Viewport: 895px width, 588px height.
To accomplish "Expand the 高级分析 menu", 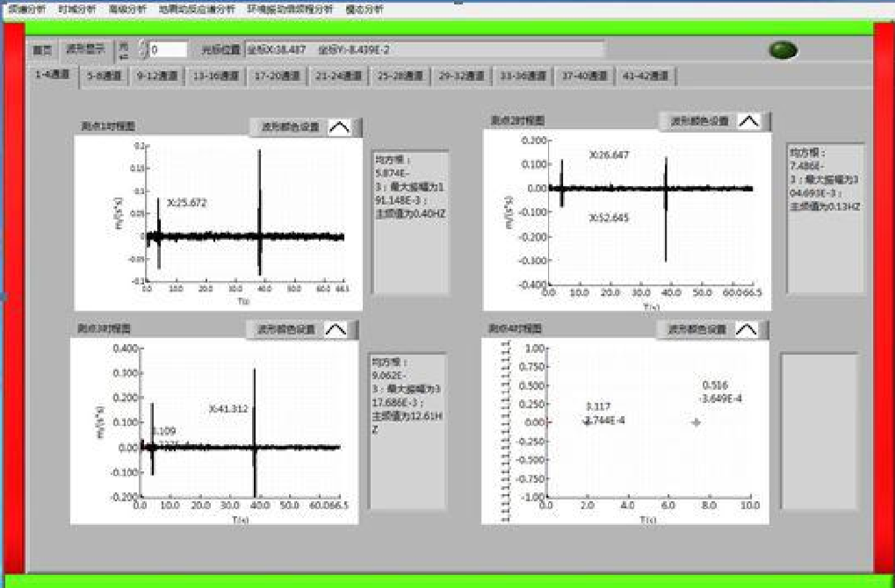I will (128, 9).
